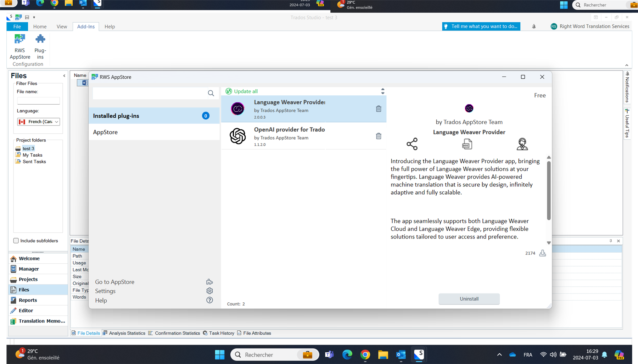Open the Language dropdown French (Canada)

pyautogui.click(x=38, y=122)
